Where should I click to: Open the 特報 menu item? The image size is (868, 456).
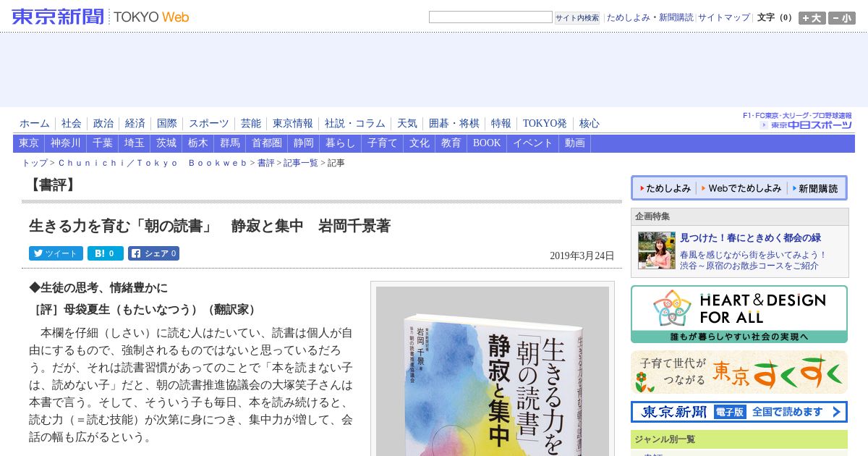click(x=501, y=123)
